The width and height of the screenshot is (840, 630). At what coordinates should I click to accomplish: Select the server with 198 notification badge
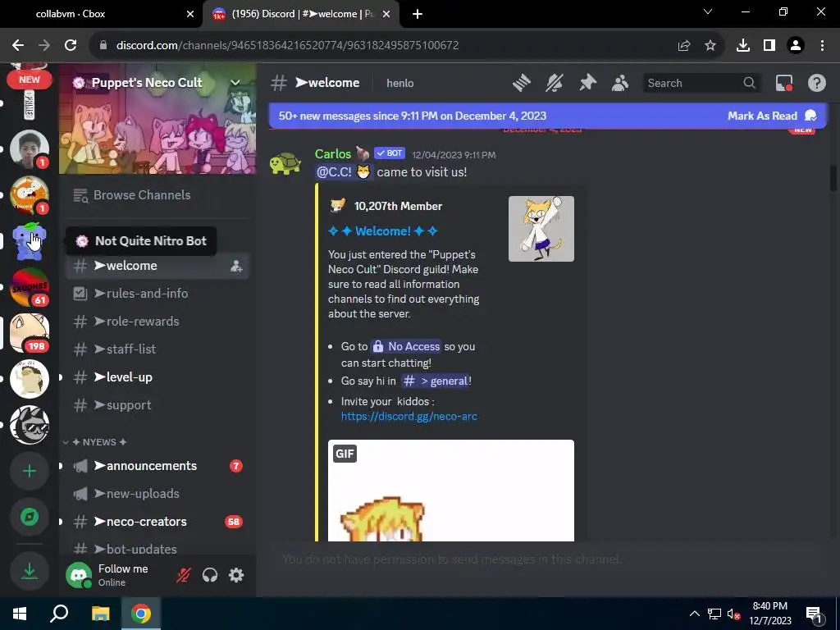click(x=30, y=333)
